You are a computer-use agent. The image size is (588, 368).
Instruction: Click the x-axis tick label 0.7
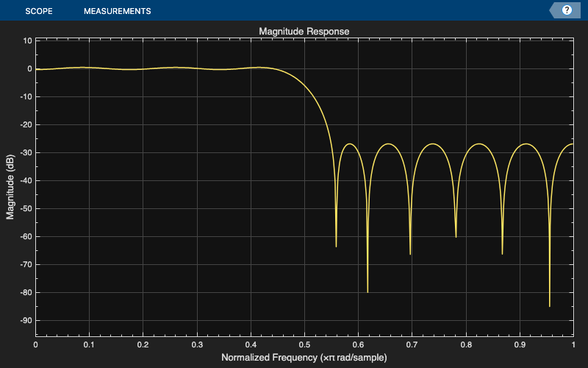point(412,344)
